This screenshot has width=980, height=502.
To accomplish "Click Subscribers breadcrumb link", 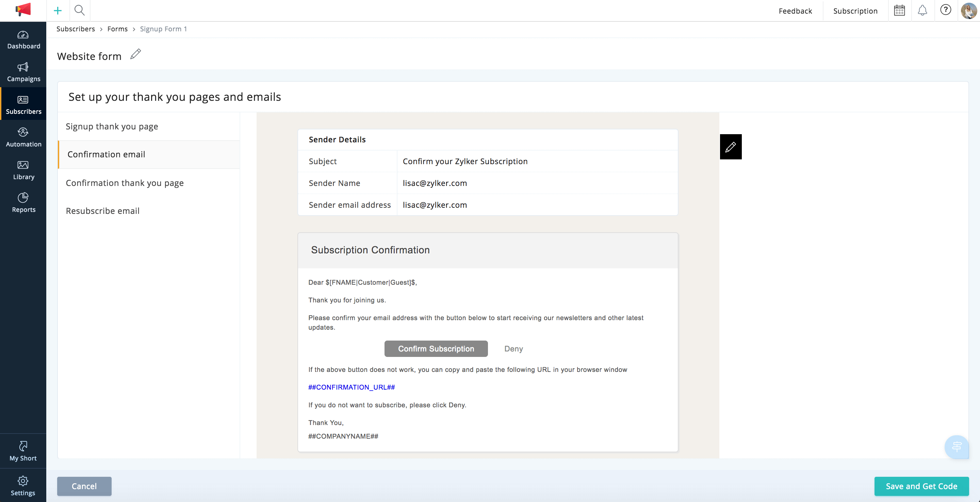I will 76,29.
